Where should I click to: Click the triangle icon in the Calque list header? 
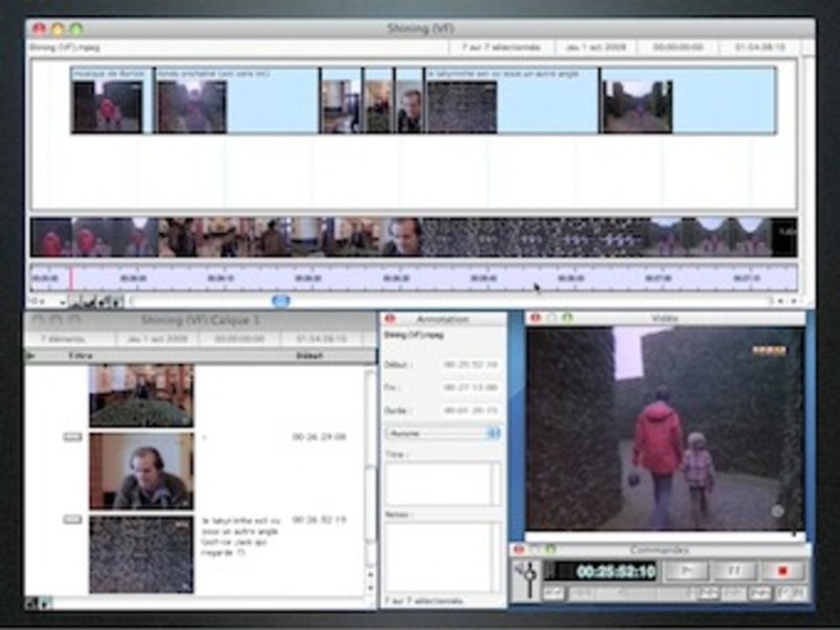[31, 356]
